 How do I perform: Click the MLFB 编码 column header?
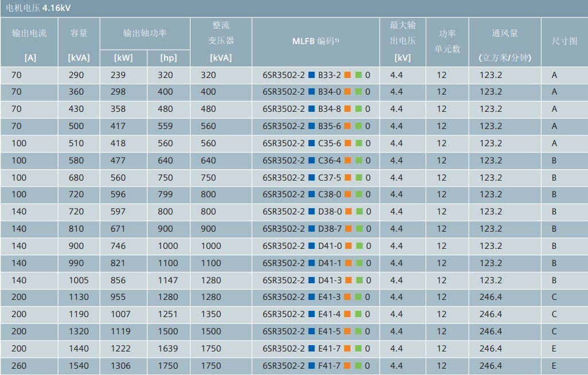(316, 41)
